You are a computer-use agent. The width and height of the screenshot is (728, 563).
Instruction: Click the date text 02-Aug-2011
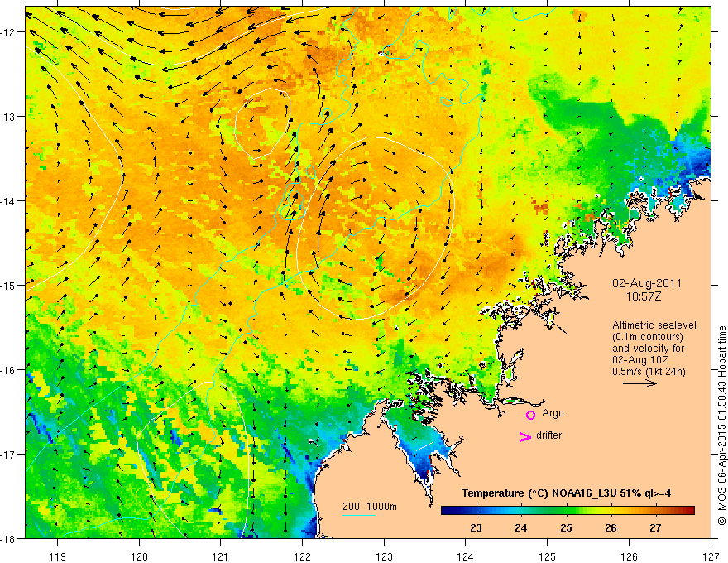tap(647, 283)
